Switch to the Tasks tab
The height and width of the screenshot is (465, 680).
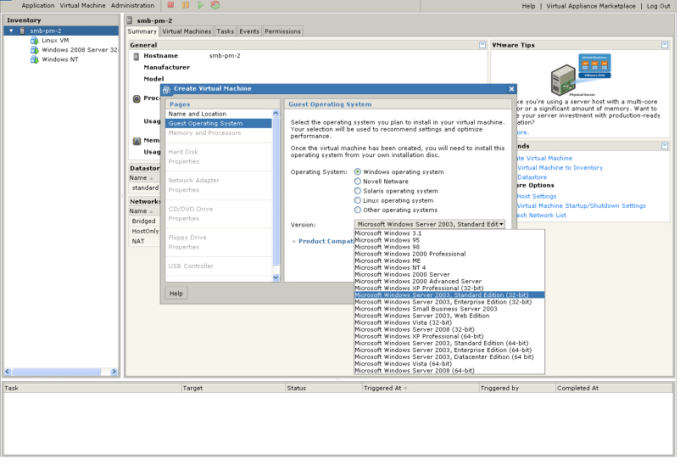pyautogui.click(x=225, y=31)
